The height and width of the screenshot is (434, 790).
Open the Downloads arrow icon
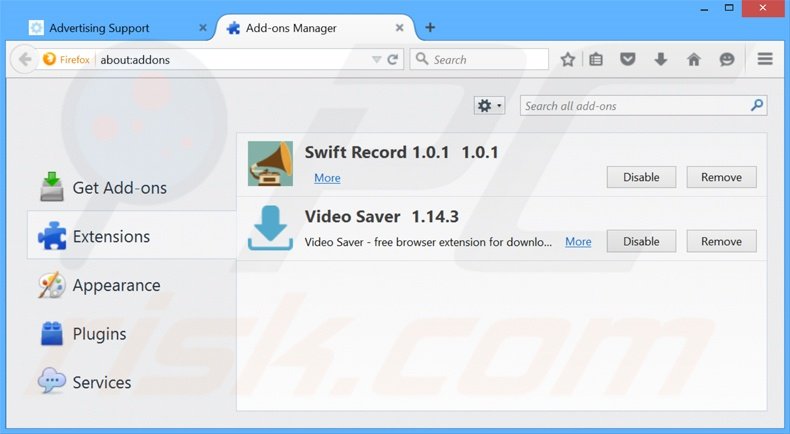click(661, 59)
